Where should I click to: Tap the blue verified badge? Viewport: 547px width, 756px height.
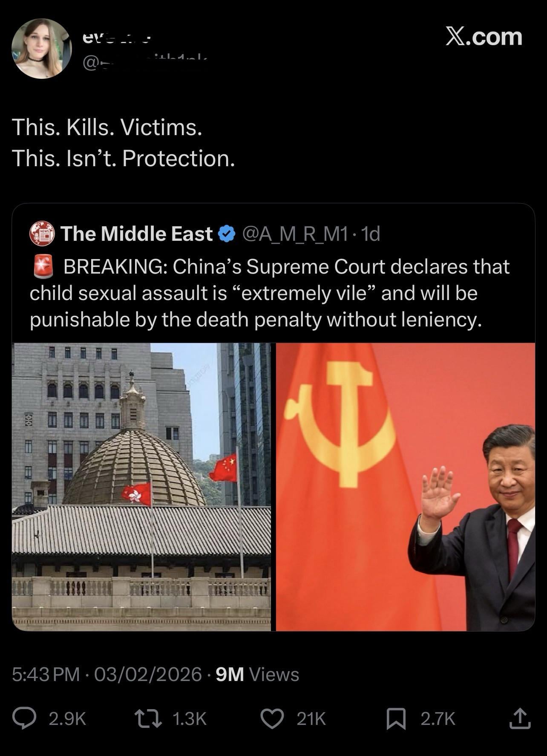(x=227, y=234)
